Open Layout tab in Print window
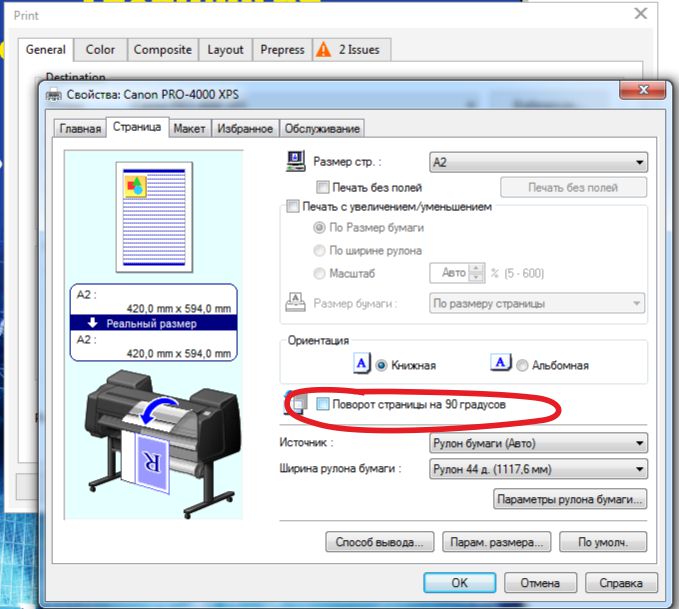679x609 pixels. tap(225, 49)
